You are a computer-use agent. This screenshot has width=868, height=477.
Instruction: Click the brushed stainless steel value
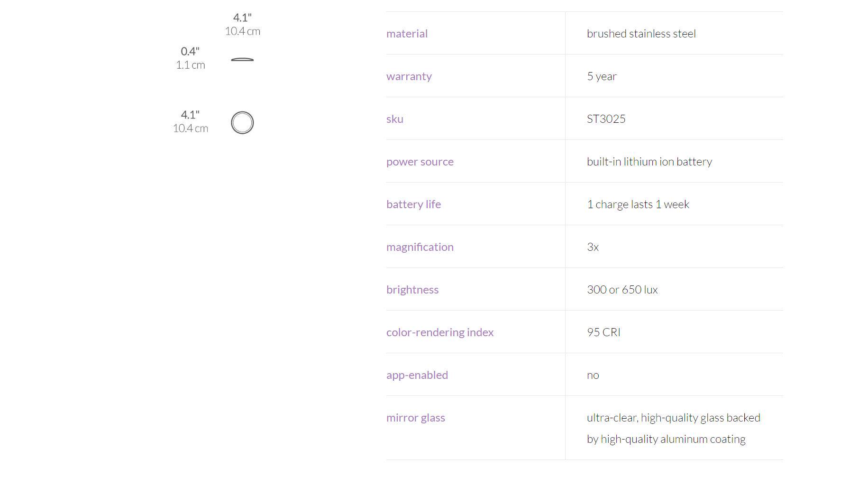coord(641,34)
